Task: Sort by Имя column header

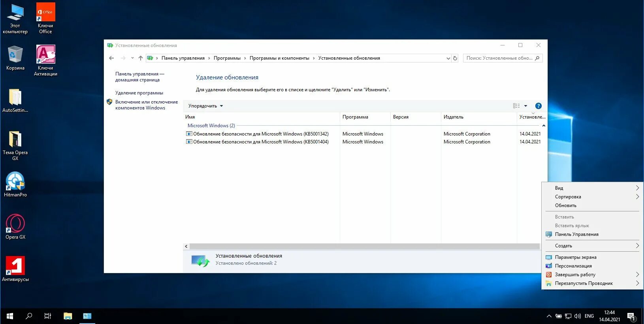Action: pos(261,117)
